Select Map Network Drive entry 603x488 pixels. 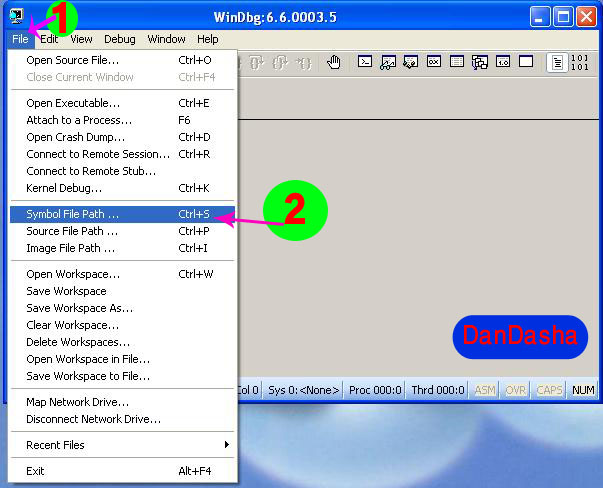pos(122,402)
